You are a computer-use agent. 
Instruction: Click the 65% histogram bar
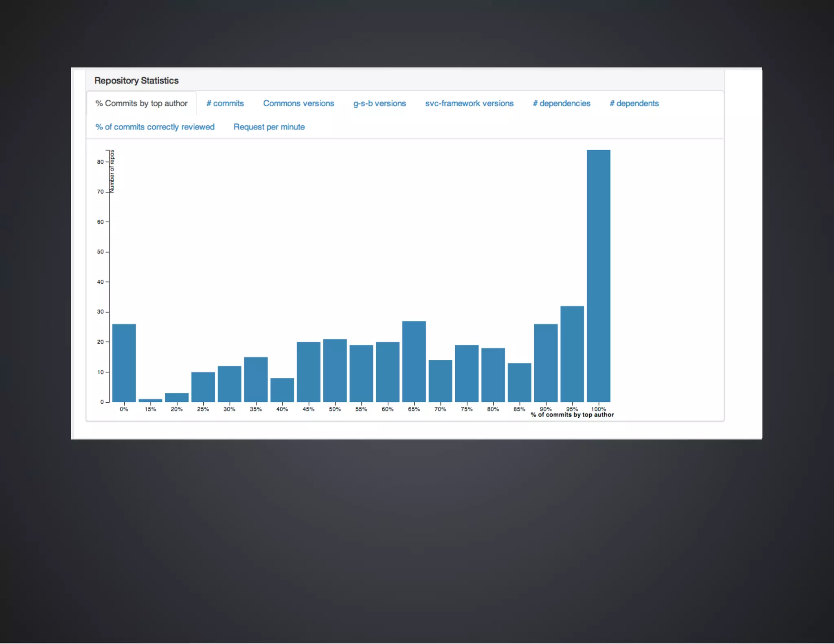point(414,361)
